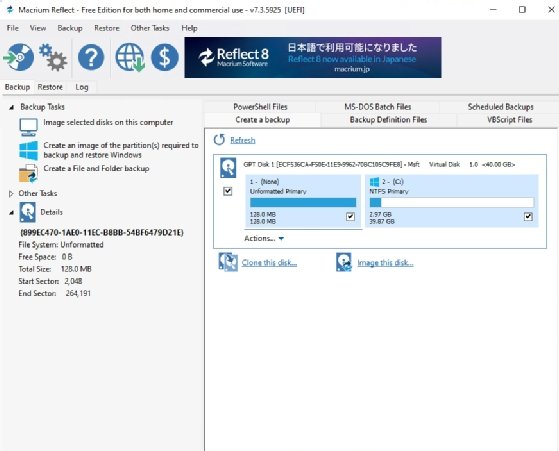This screenshot has height=451, width=559.
Task: Click the monitor icon for imaging selected disks
Action: tap(28, 127)
